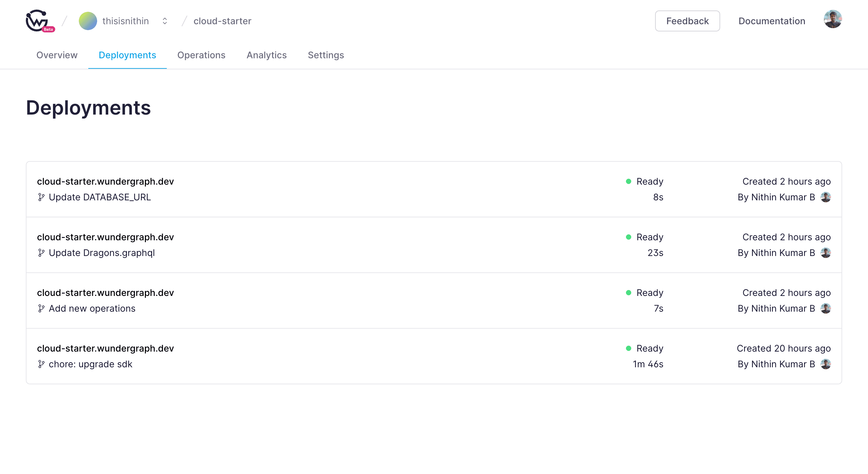Click the branch icon beside chore: upgrade sdk

click(x=41, y=364)
